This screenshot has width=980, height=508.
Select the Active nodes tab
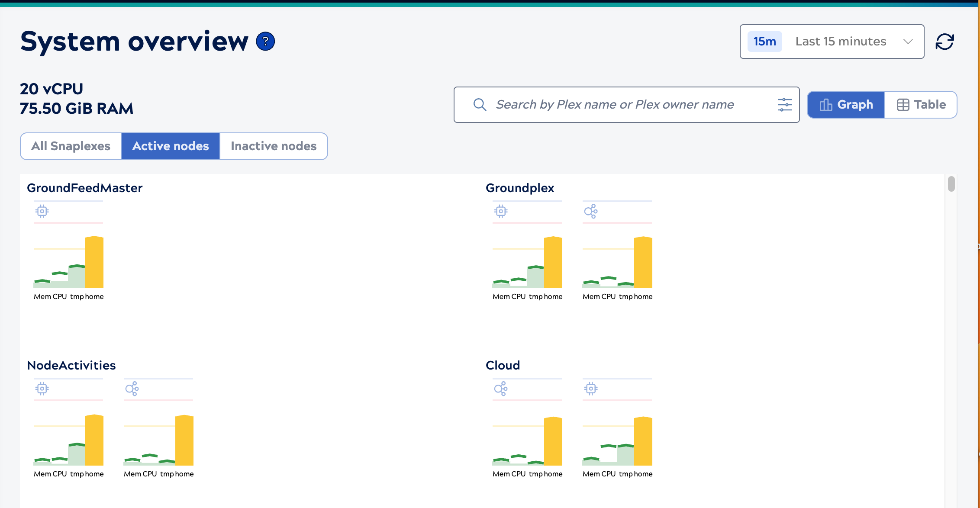(x=170, y=146)
